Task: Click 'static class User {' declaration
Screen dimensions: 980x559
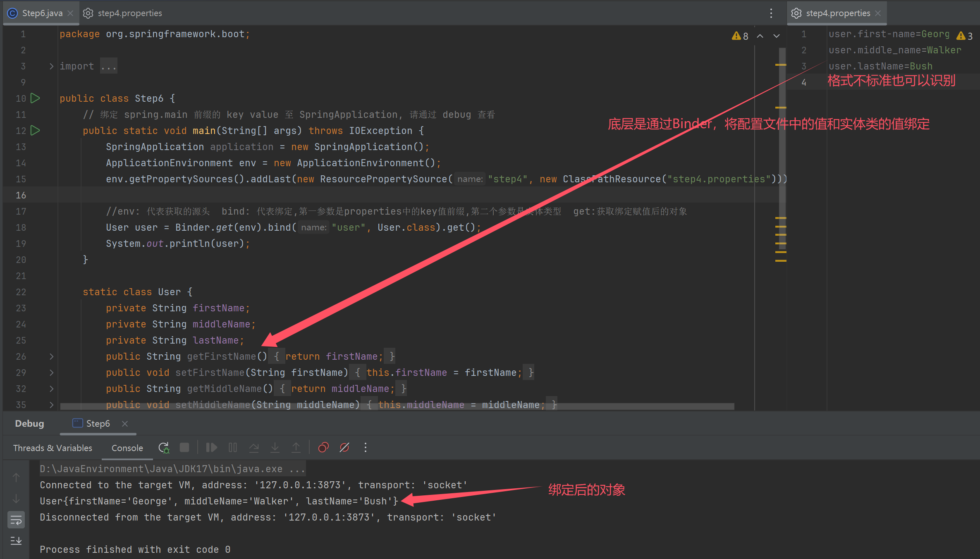Action: (138, 292)
